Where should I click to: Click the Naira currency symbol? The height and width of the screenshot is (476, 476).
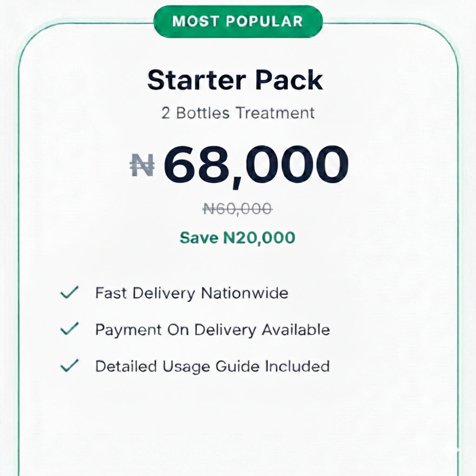142,165
